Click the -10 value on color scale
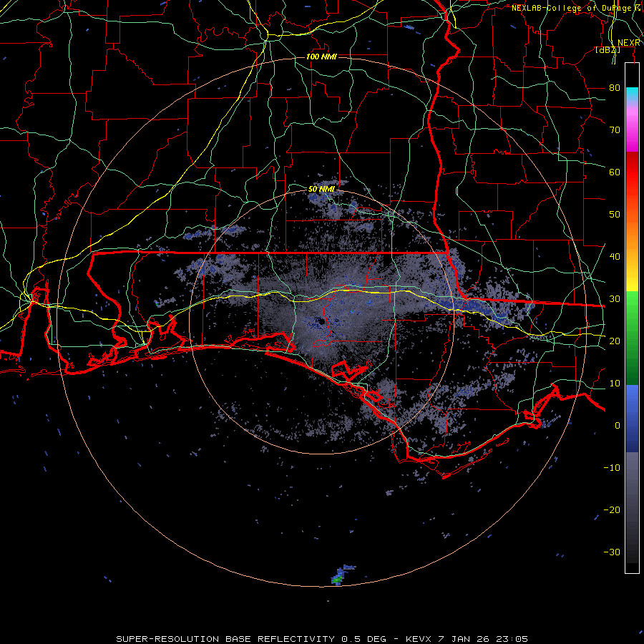Image resolution: width=644 pixels, height=644 pixels. [612, 468]
